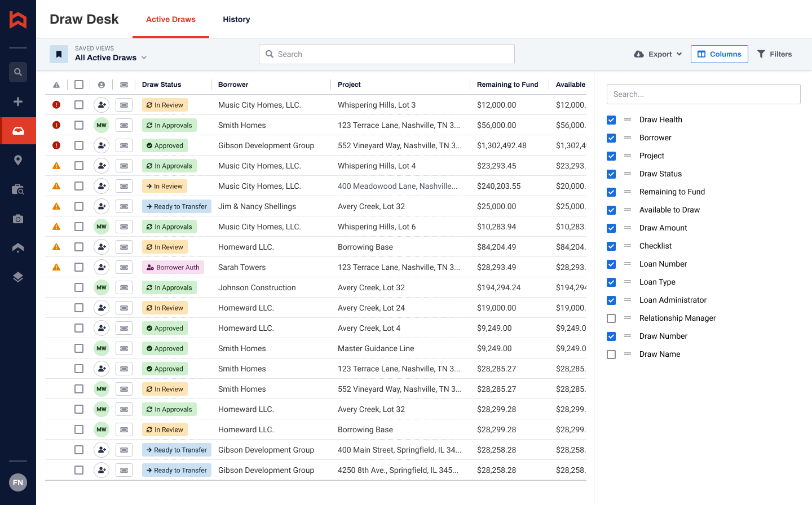Screen dimensions: 812x505
Task: Click the main Search input field
Action: (387, 54)
